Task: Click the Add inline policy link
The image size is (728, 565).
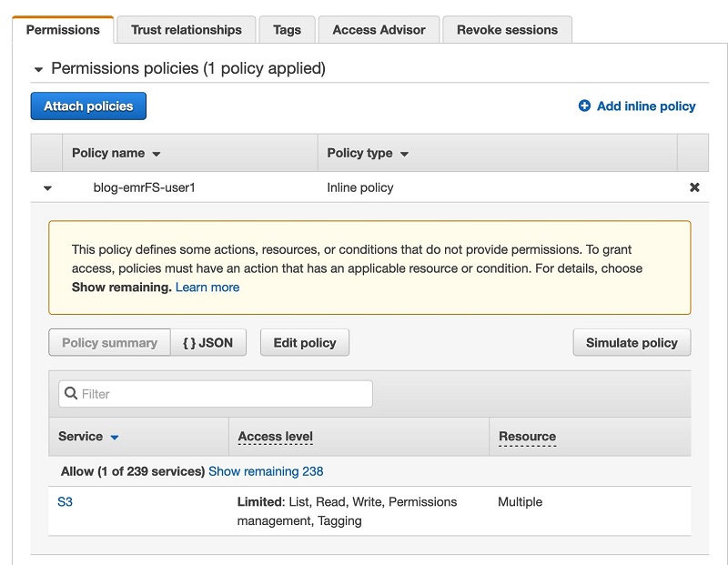Action: click(x=646, y=106)
